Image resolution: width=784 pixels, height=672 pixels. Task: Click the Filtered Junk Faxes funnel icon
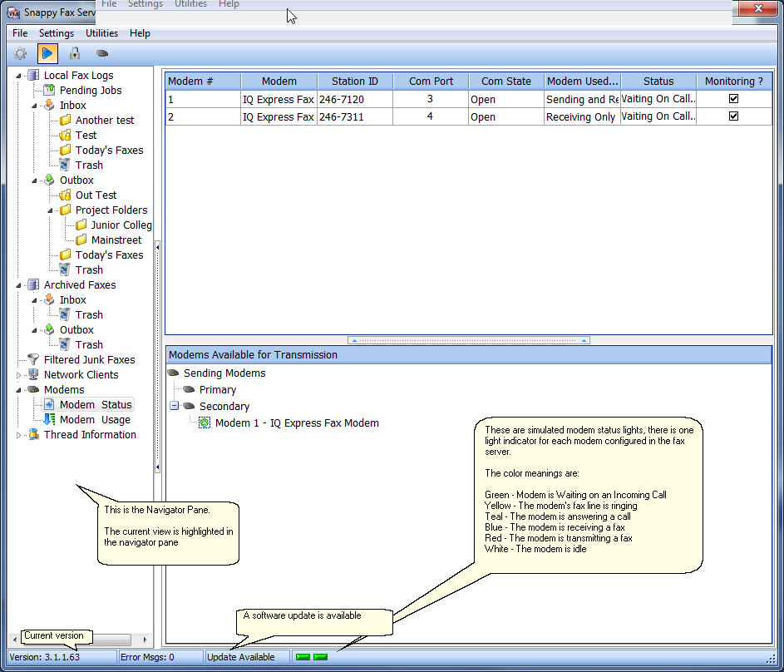pyautogui.click(x=33, y=360)
